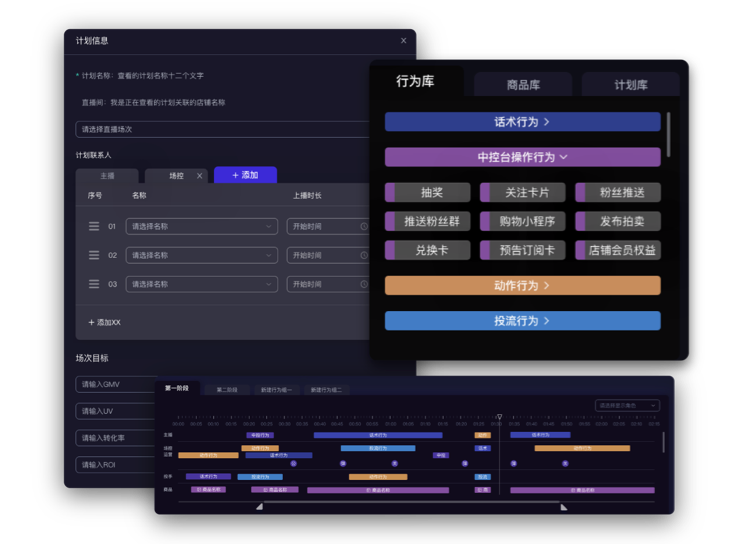Click the left range handle below the timeline
This screenshot has width=752, height=546.
[260, 506]
